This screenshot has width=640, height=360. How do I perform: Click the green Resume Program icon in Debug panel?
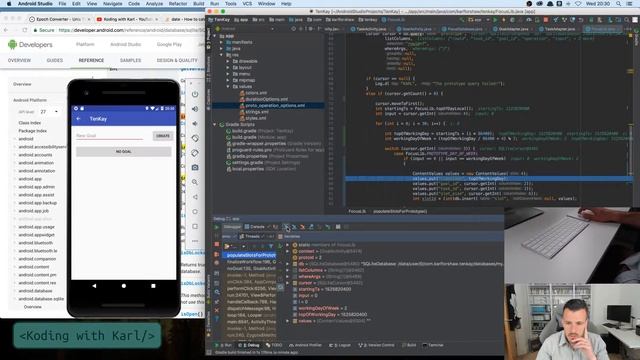[x=216, y=227]
